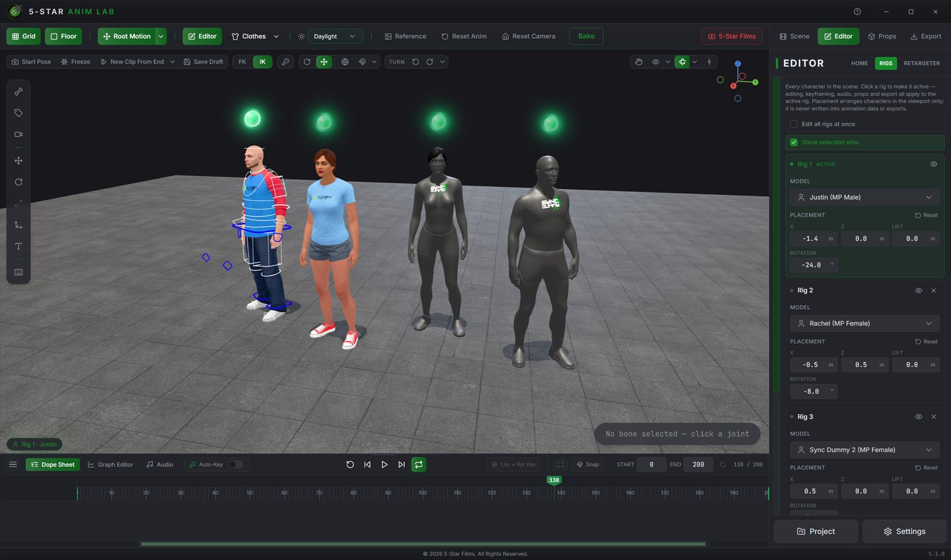Open the timeline hamburger menu
The width and height of the screenshot is (951, 560).
[13, 464]
